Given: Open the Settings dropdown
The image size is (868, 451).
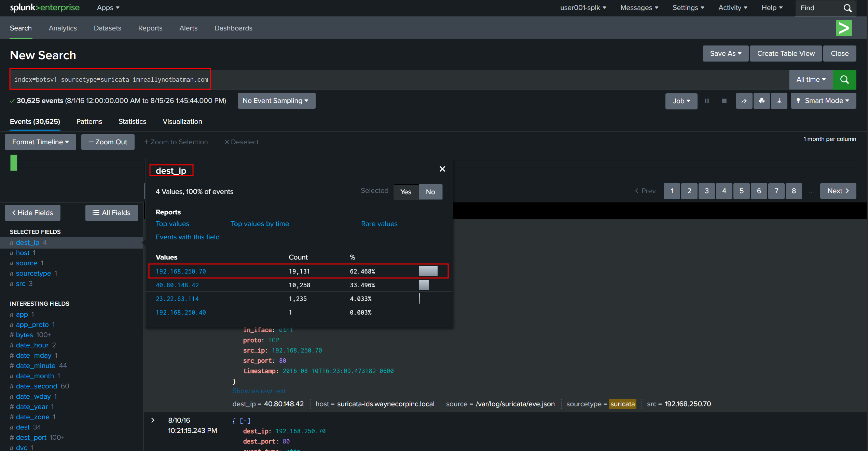Looking at the screenshot, I should 688,8.
